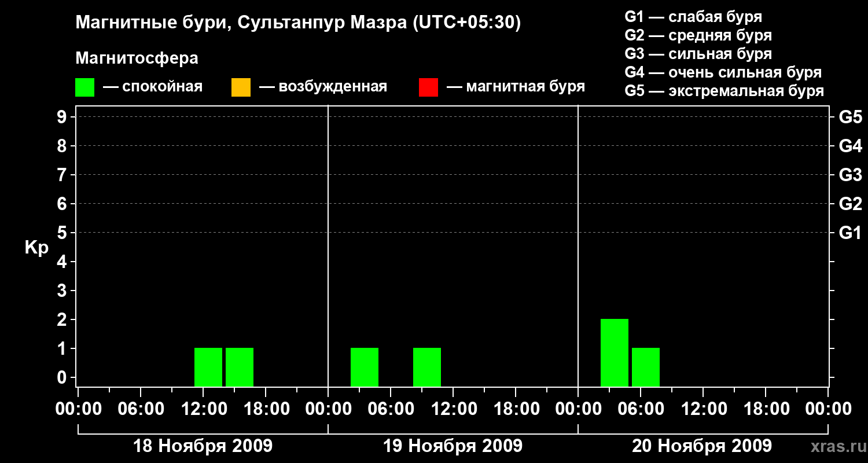Click the 'Kp' axis title
868x463 pixels.
click(36, 248)
